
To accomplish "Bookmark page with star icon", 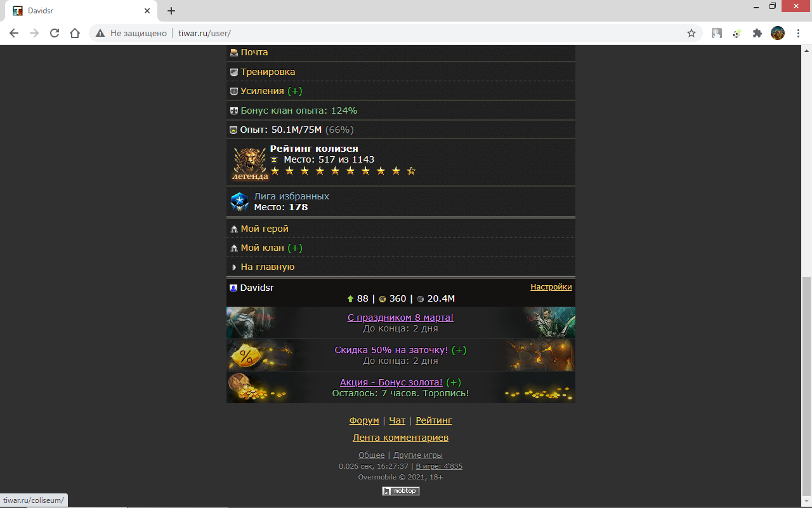I will (x=691, y=33).
